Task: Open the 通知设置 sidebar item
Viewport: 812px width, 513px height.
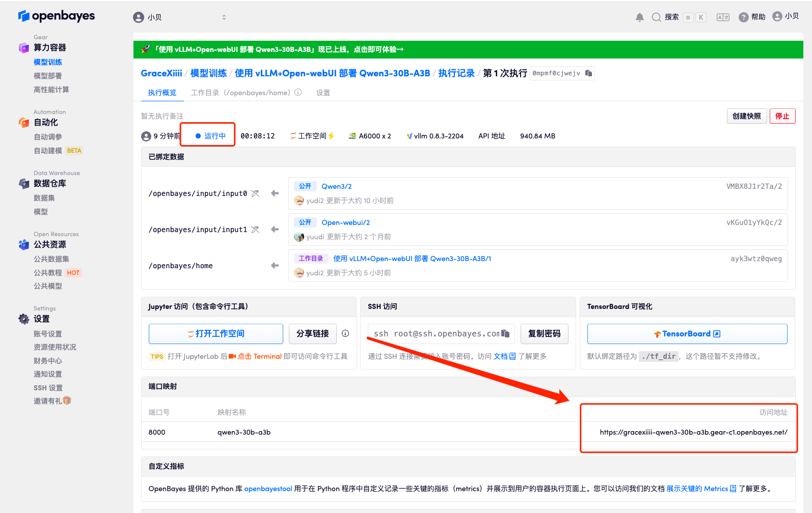Action: [x=48, y=374]
